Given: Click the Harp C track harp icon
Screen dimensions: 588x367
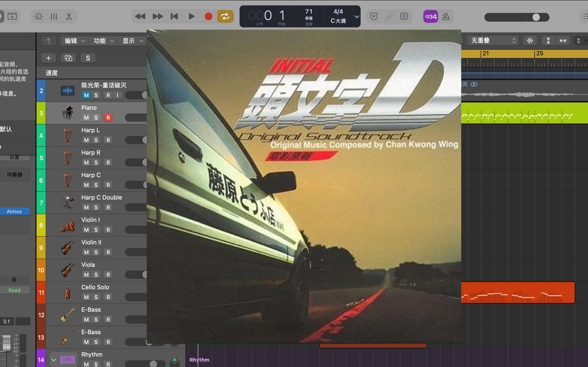Looking at the screenshot, I should click(68, 180).
